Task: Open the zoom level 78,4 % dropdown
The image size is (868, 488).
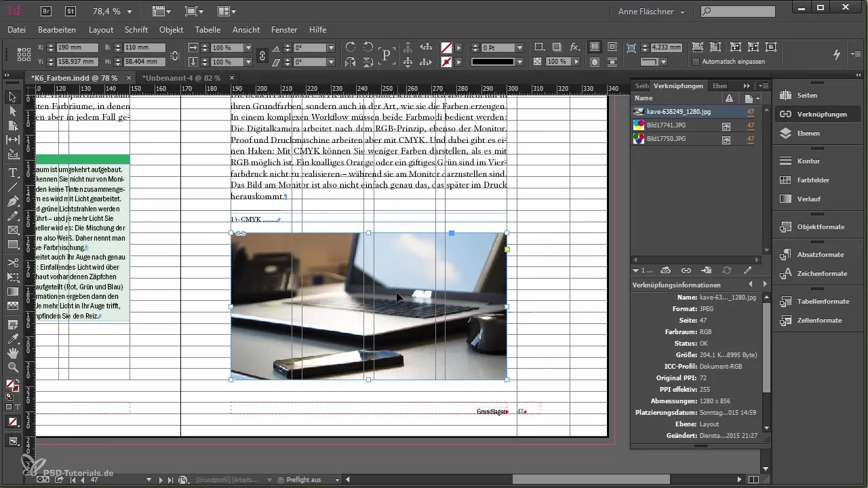Action: pos(130,12)
